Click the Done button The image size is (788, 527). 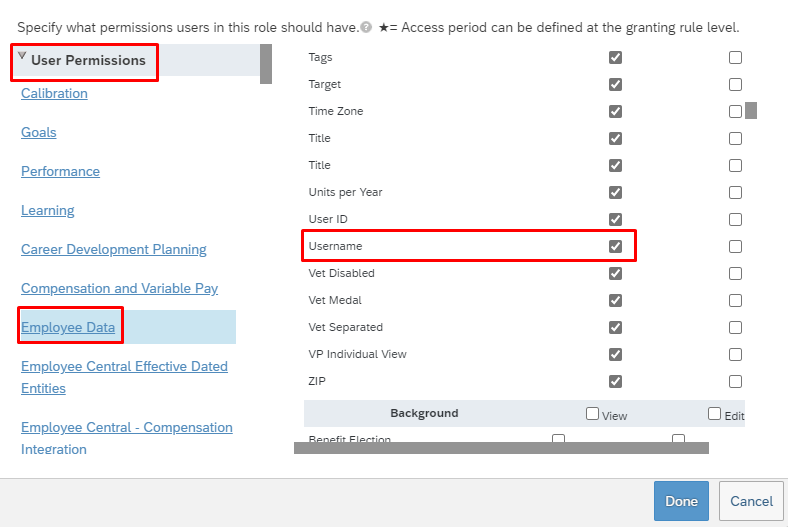click(681, 501)
